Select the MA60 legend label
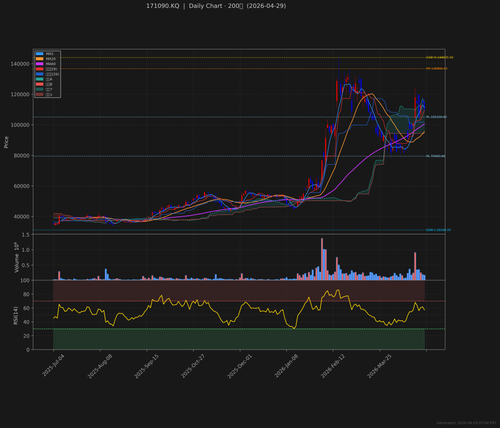The image size is (500, 428). tap(51, 64)
